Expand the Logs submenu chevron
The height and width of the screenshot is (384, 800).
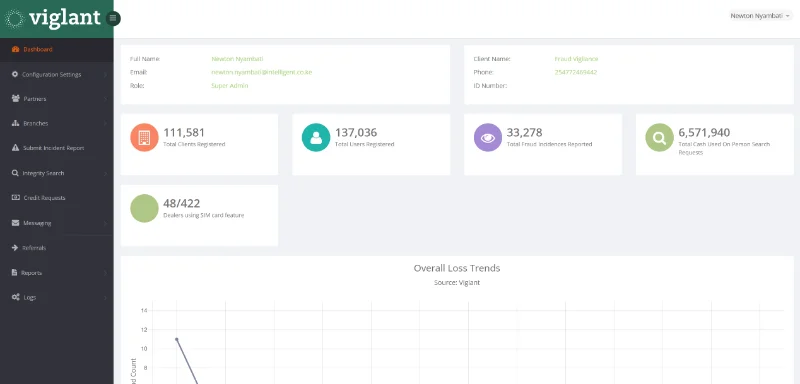pos(106,297)
